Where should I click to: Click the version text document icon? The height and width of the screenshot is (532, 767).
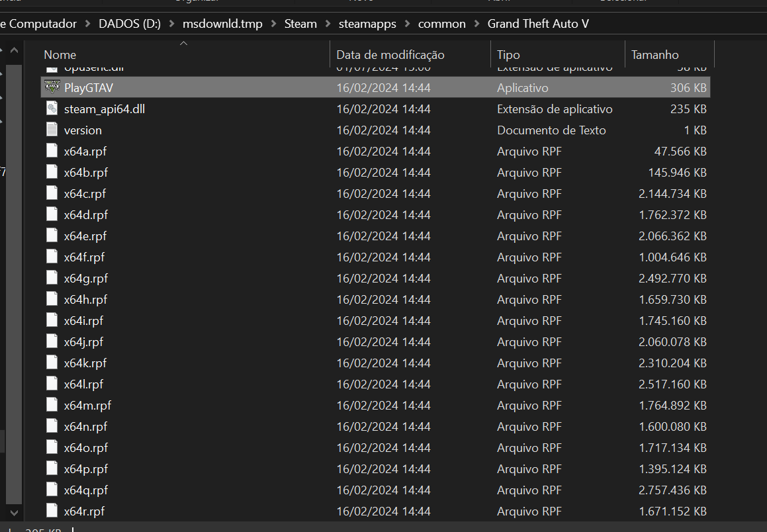point(52,130)
